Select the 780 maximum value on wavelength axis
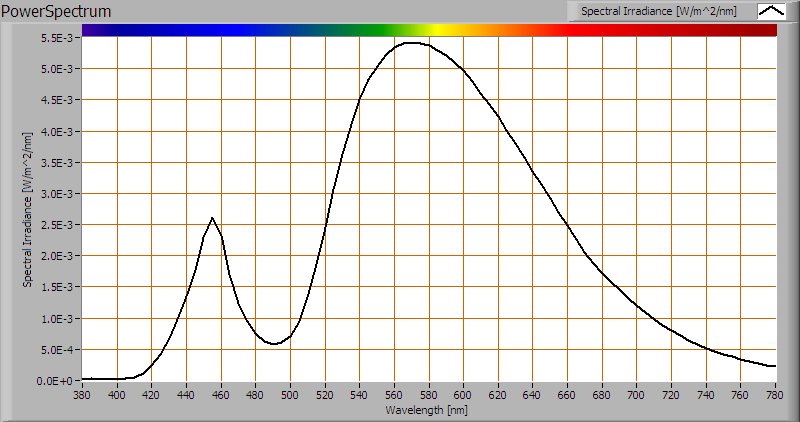 (775, 394)
